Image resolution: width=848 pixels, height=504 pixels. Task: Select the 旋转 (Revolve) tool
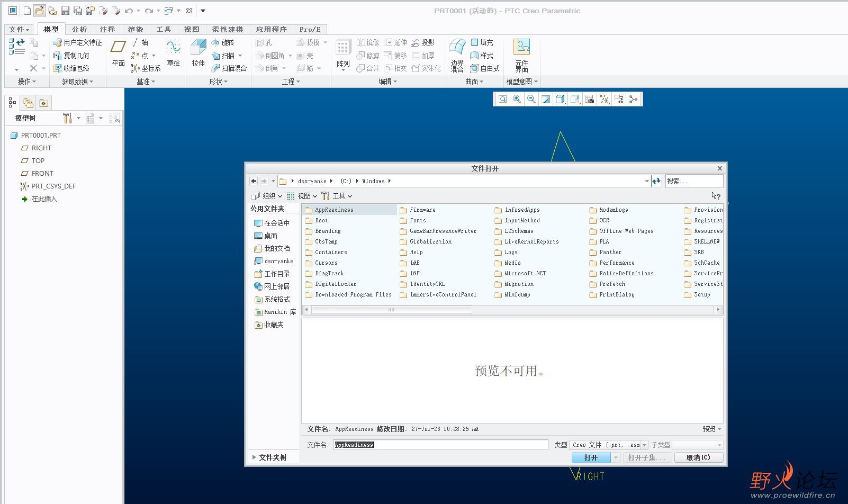[223, 42]
